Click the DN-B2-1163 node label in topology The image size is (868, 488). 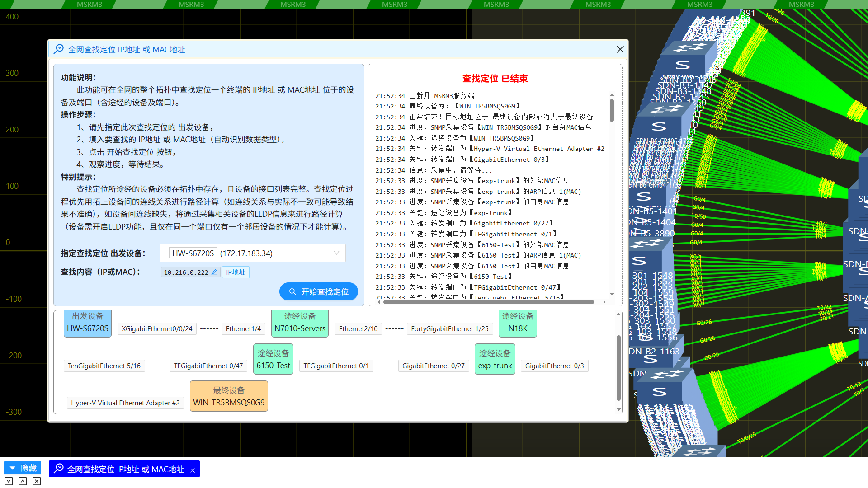pyautogui.click(x=655, y=351)
